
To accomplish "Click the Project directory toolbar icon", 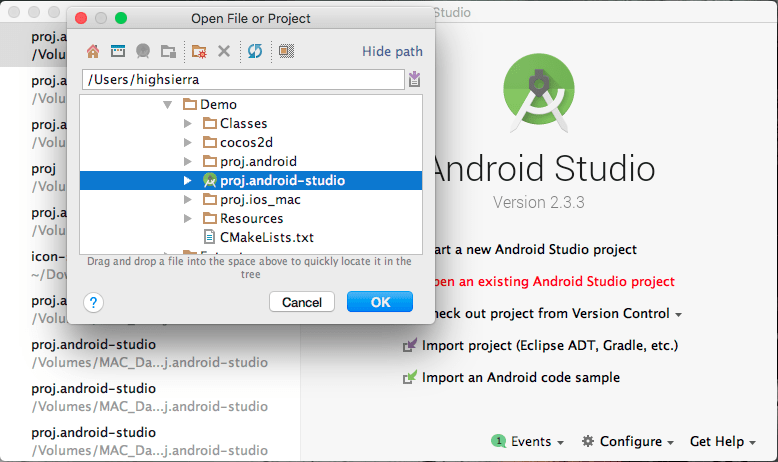I will tap(143, 51).
